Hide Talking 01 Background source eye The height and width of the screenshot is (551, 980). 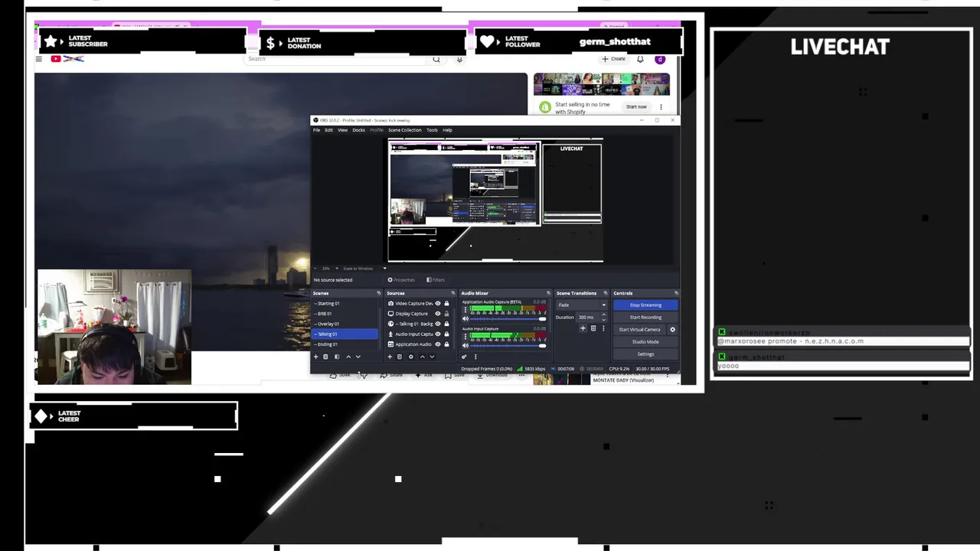point(438,324)
